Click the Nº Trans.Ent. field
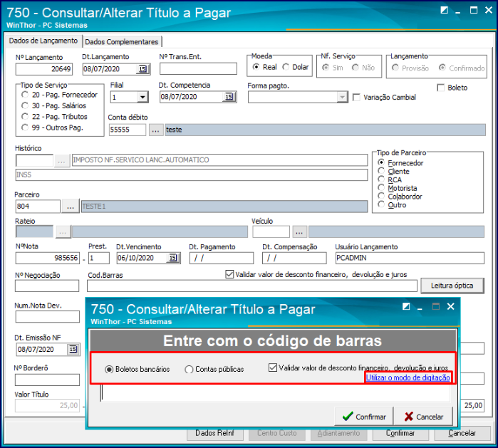The width and height of the screenshot is (498, 448). (198, 68)
